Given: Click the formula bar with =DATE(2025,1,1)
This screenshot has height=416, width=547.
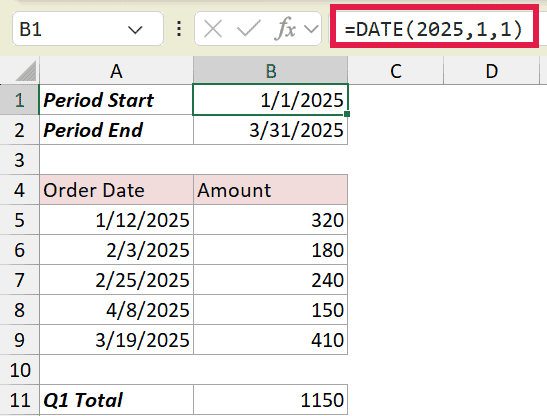Looking at the screenshot, I should [x=434, y=29].
